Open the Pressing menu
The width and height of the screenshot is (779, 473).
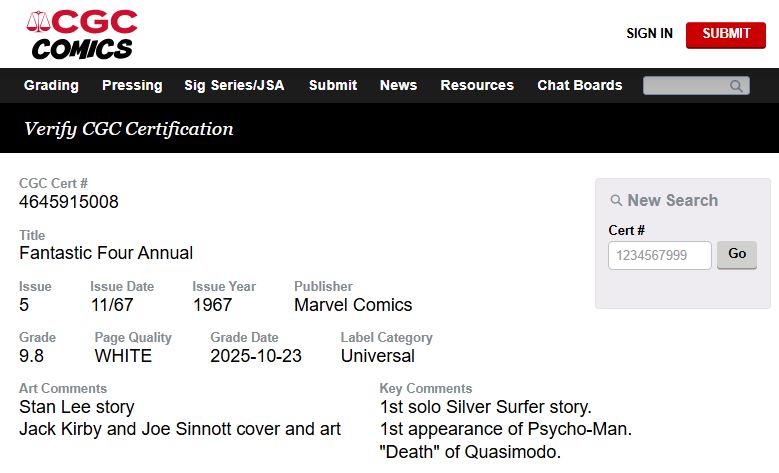tap(132, 85)
